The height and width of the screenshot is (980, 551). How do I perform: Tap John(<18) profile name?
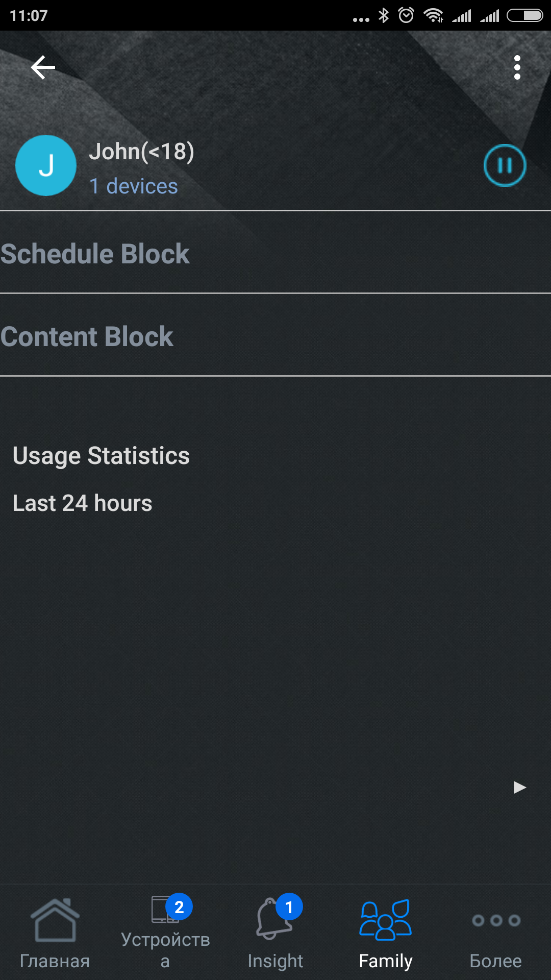(x=141, y=152)
